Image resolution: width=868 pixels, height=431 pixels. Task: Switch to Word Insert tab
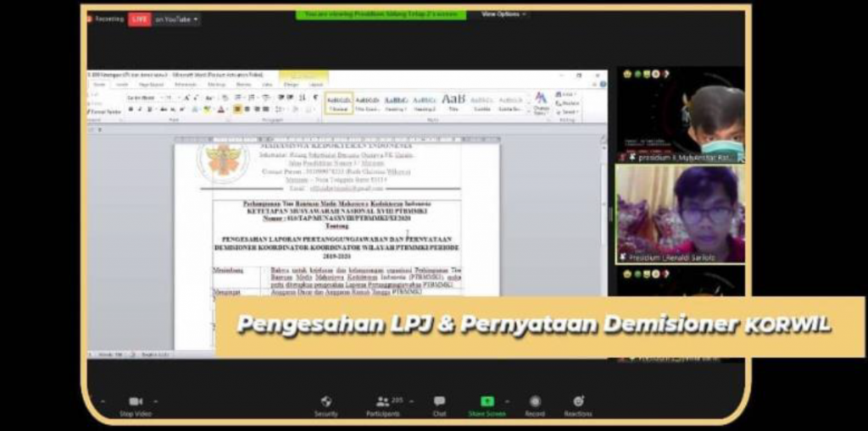122,85
